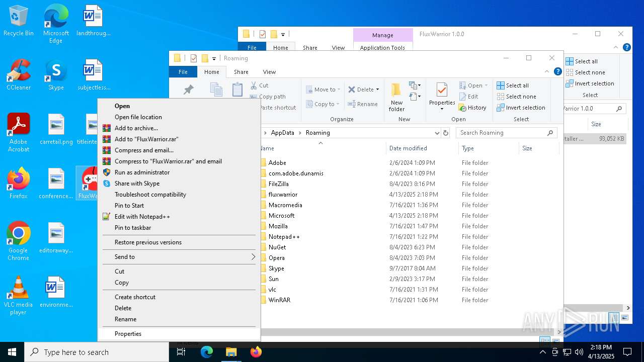Click Copy path in ribbon

268,97
